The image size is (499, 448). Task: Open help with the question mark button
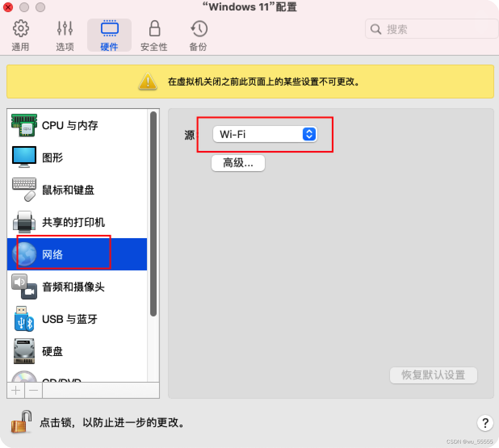485,423
